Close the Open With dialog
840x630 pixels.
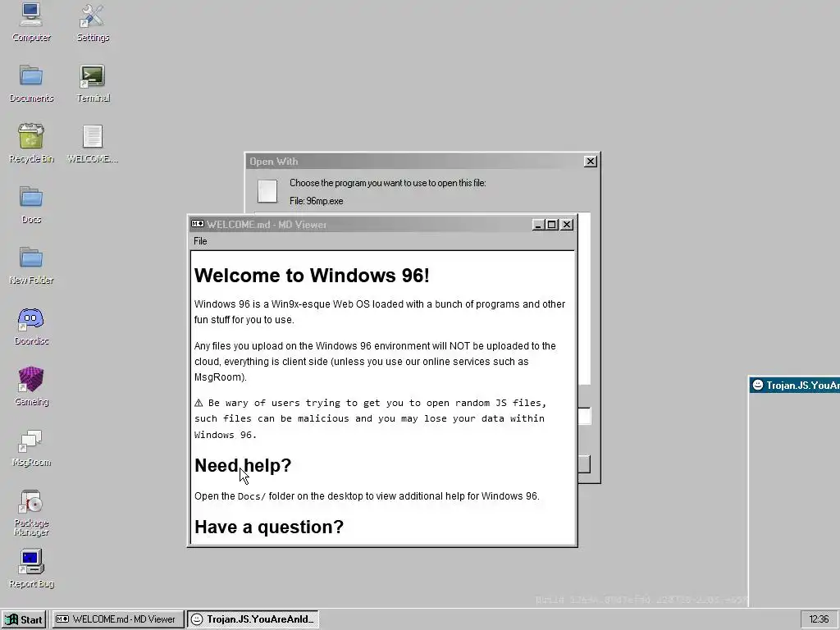[591, 162]
